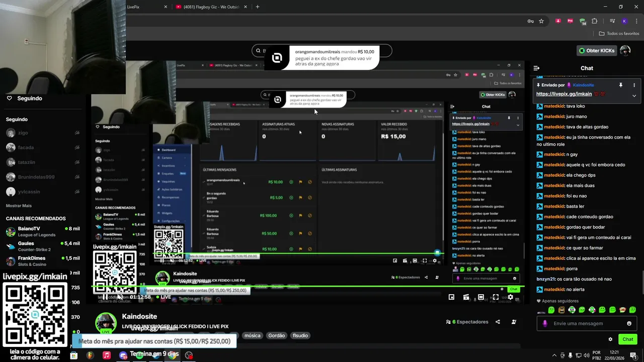Unpin the pinned chat message

click(x=621, y=85)
